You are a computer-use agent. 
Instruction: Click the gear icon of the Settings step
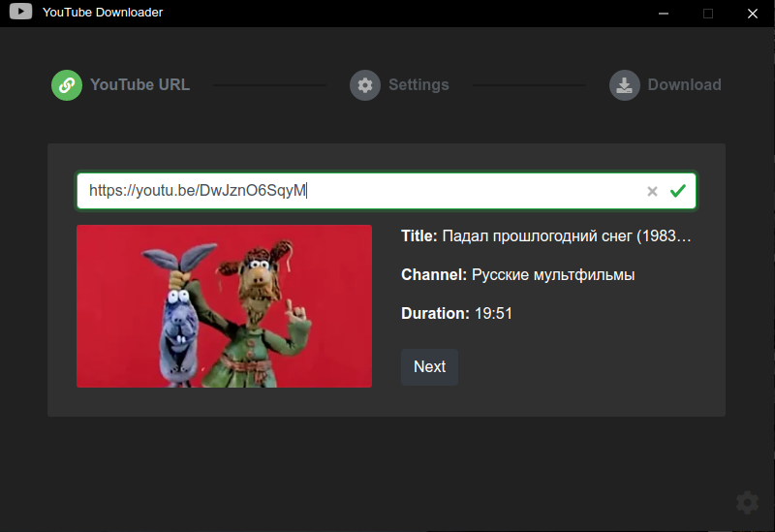[x=365, y=85]
